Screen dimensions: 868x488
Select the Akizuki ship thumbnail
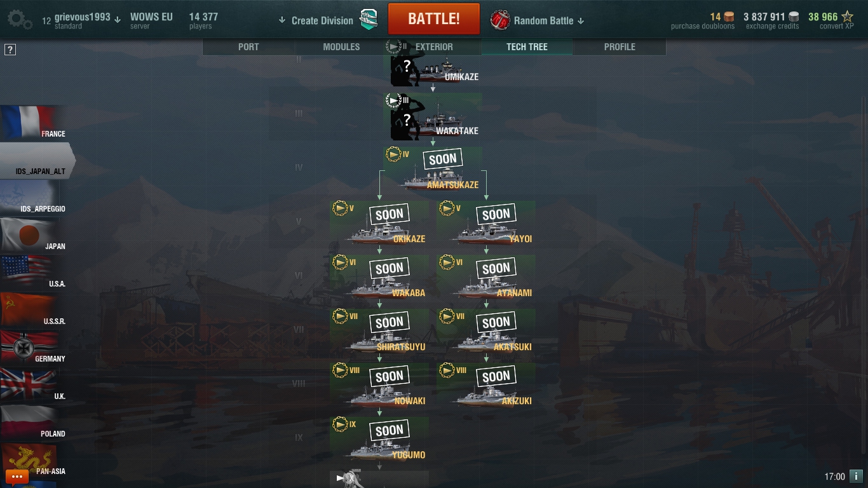point(485,385)
